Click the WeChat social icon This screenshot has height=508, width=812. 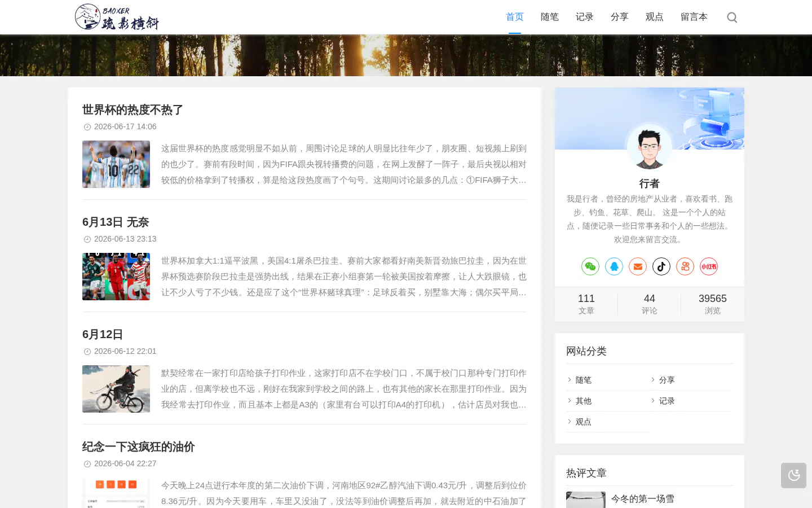pos(590,266)
